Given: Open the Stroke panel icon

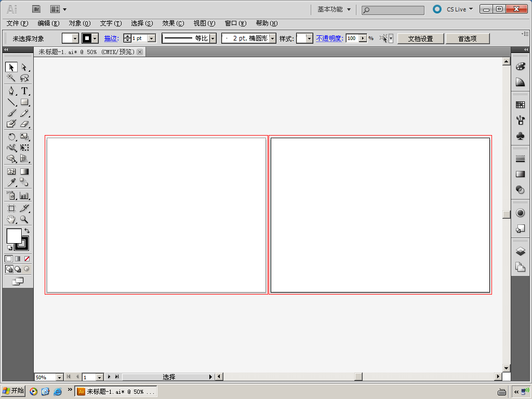Looking at the screenshot, I should tap(520, 158).
